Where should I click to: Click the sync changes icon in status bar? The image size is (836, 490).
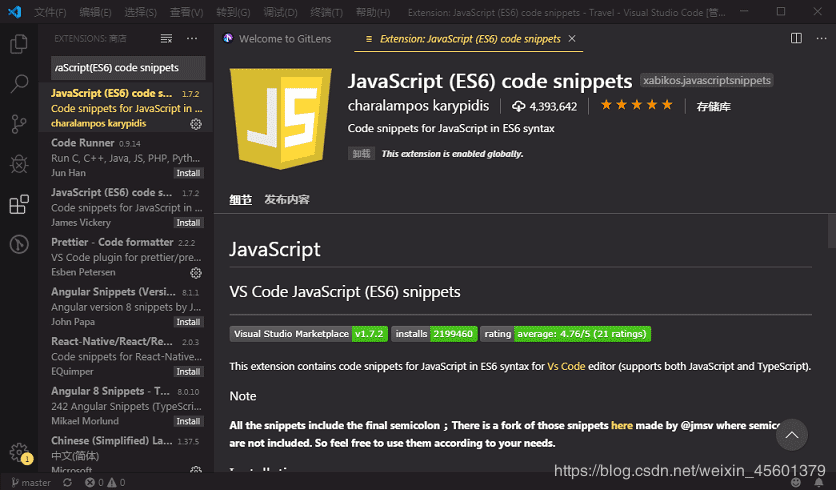(x=67, y=483)
